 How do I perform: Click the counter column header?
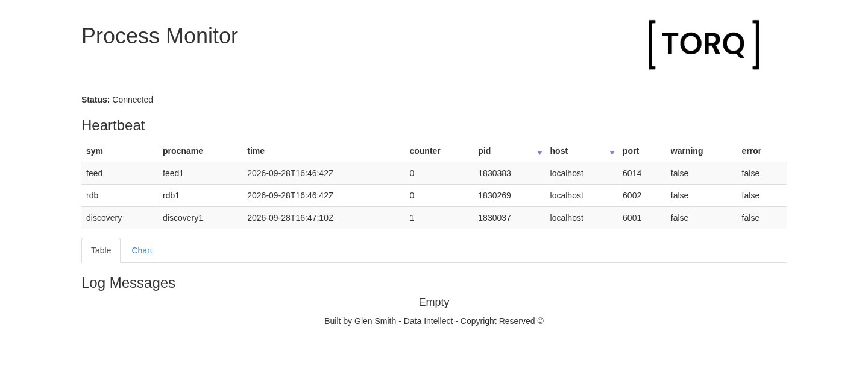coord(425,151)
